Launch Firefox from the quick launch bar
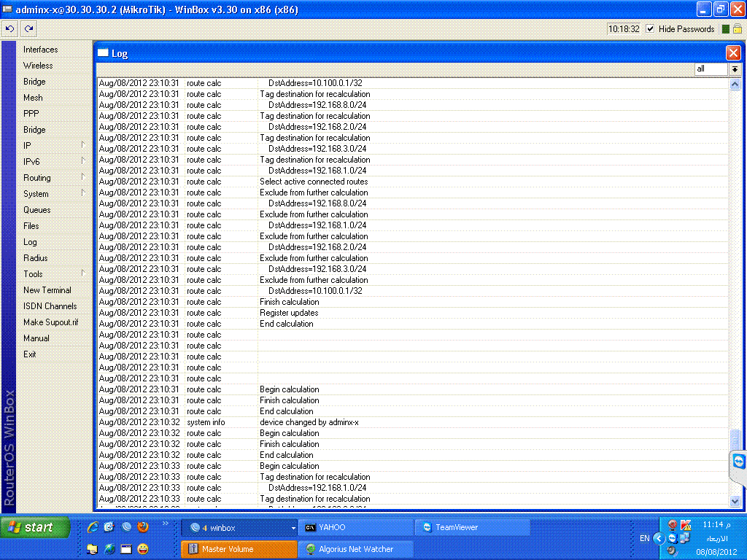Screen dimensions: 747x560 [x=142, y=526]
